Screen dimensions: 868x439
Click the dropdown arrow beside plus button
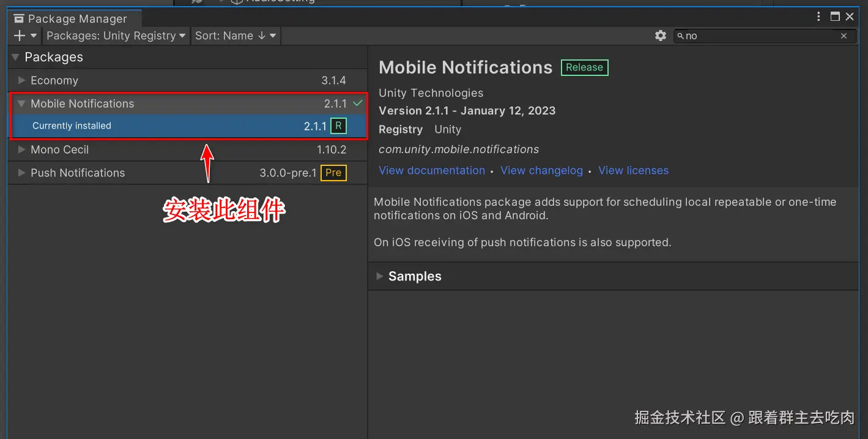[x=34, y=36]
